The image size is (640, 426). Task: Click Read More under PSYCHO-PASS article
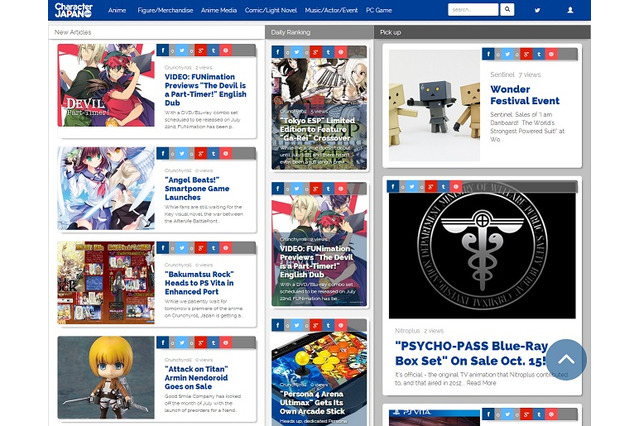pyautogui.click(x=481, y=383)
